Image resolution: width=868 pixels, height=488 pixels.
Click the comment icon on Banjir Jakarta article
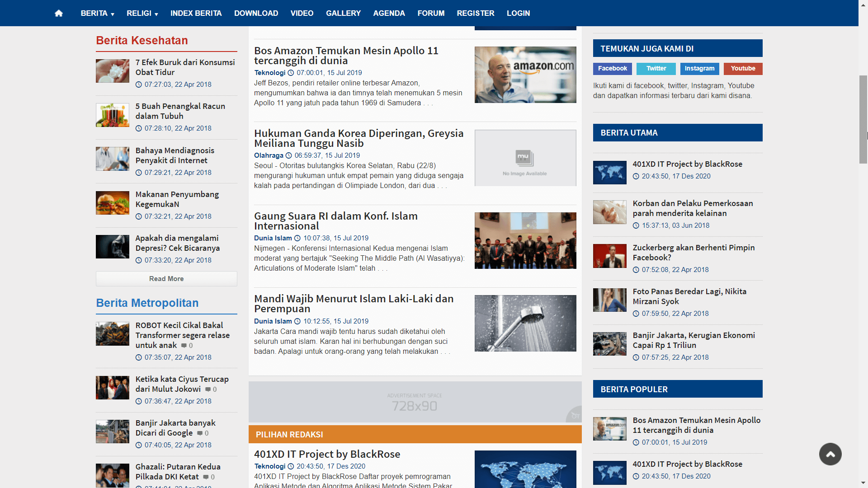click(x=201, y=433)
